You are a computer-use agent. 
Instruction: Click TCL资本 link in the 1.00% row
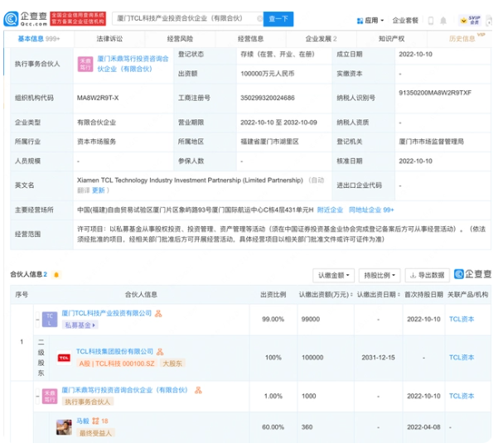[462, 396]
